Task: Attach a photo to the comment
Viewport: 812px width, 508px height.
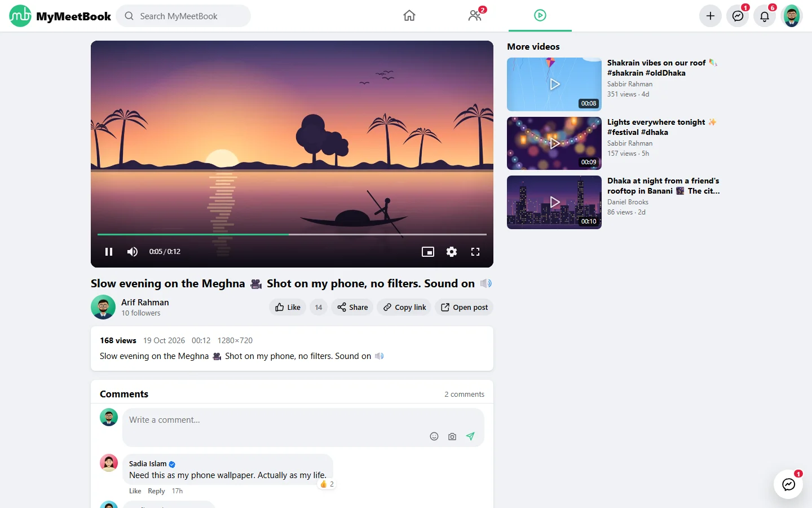Action: (452, 436)
